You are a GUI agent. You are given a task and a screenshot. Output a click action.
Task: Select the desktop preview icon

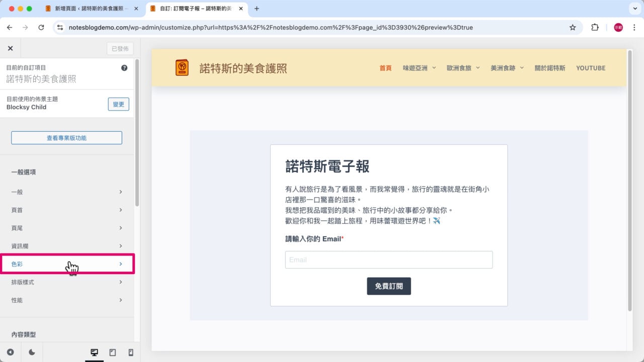coord(95,352)
